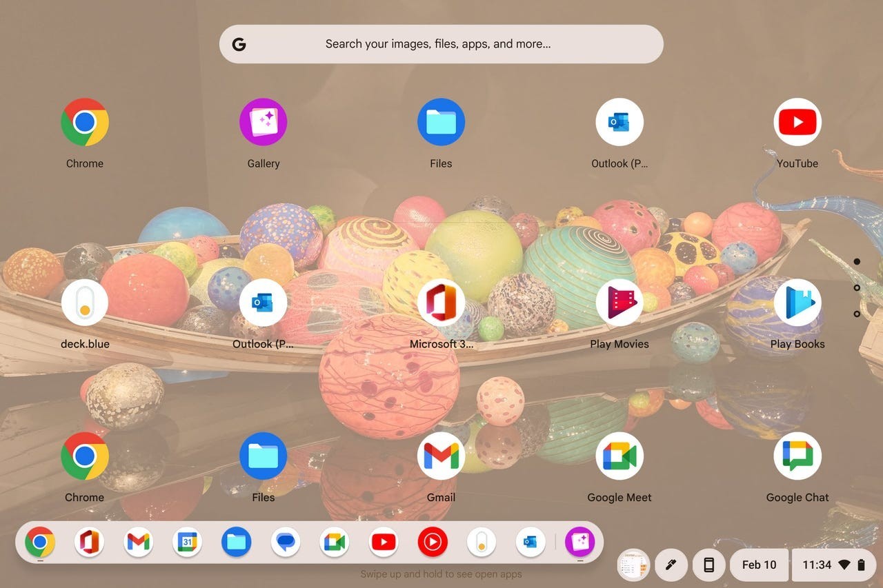Click the battery indicator in the status tray
The image size is (883, 588).
click(861, 565)
